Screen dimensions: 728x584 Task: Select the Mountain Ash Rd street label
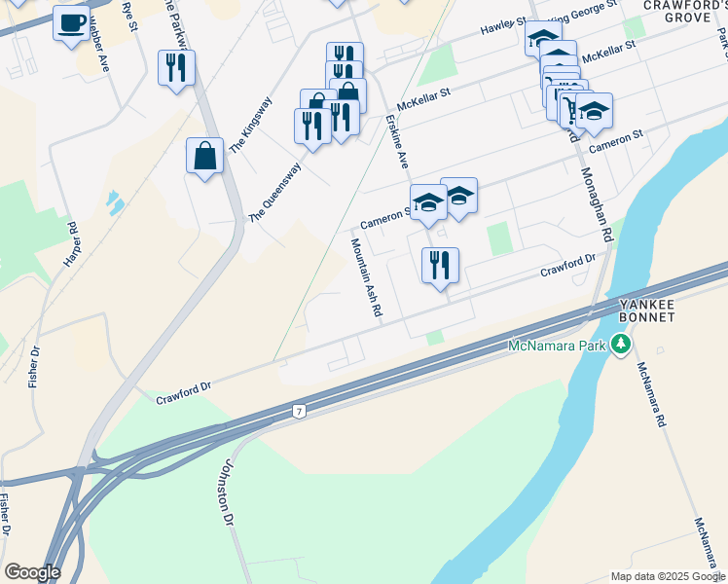[x=366, y=277]
